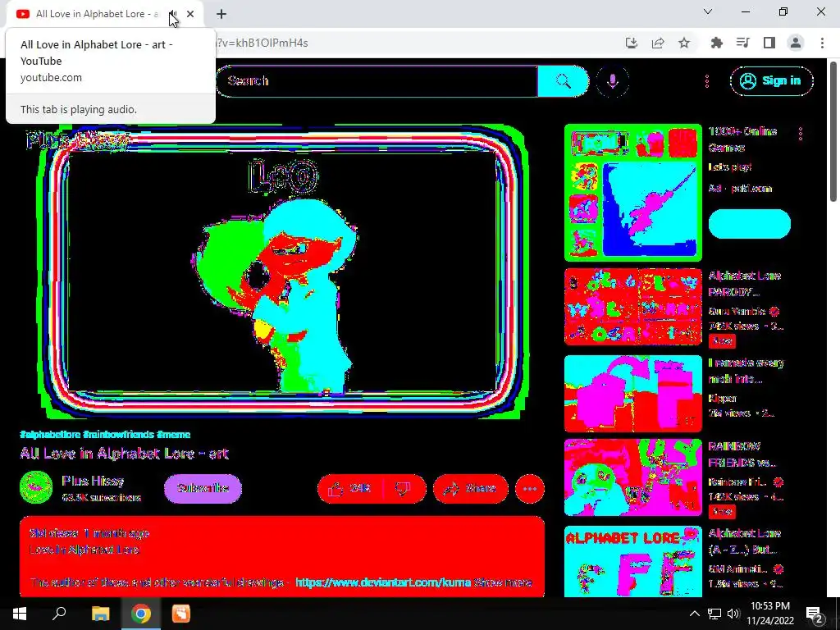Click the YouTube search magnifier button

tap(563, 81)
